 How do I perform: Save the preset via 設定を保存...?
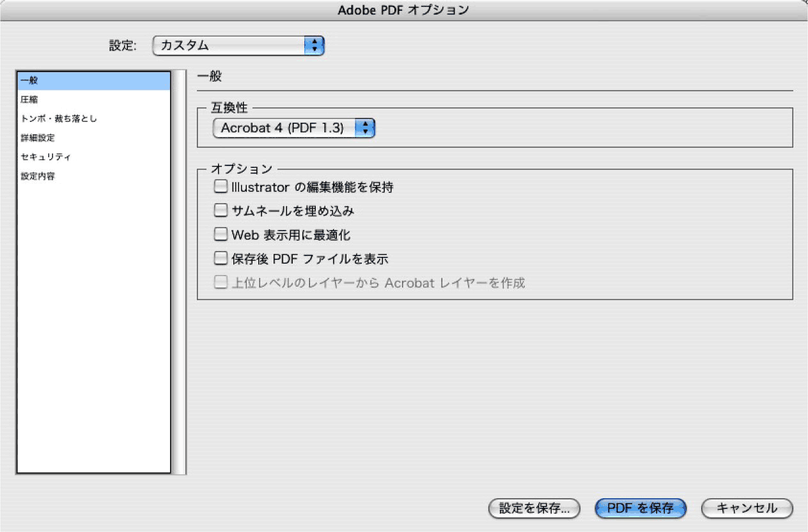click(x=534, y=508)
